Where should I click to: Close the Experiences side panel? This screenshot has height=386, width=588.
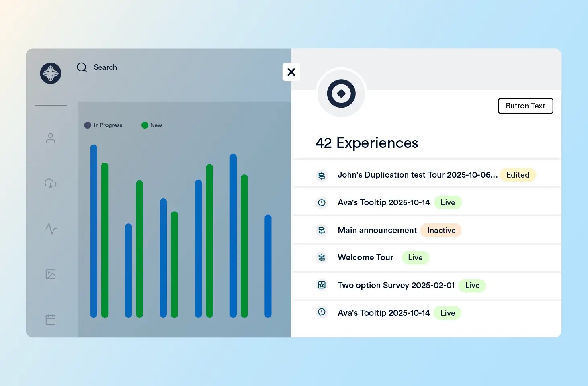pos(291,72)
